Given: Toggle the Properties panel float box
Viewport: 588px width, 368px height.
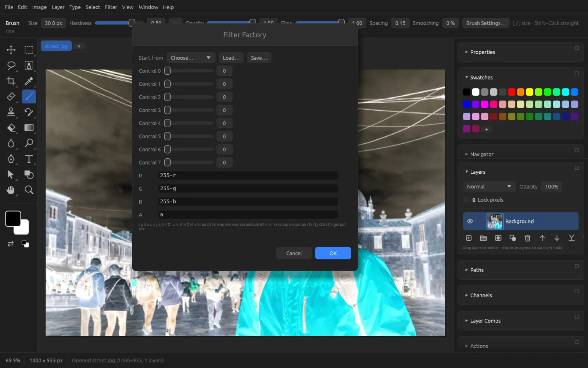Looking at the screenshot, I should (577, 48).
